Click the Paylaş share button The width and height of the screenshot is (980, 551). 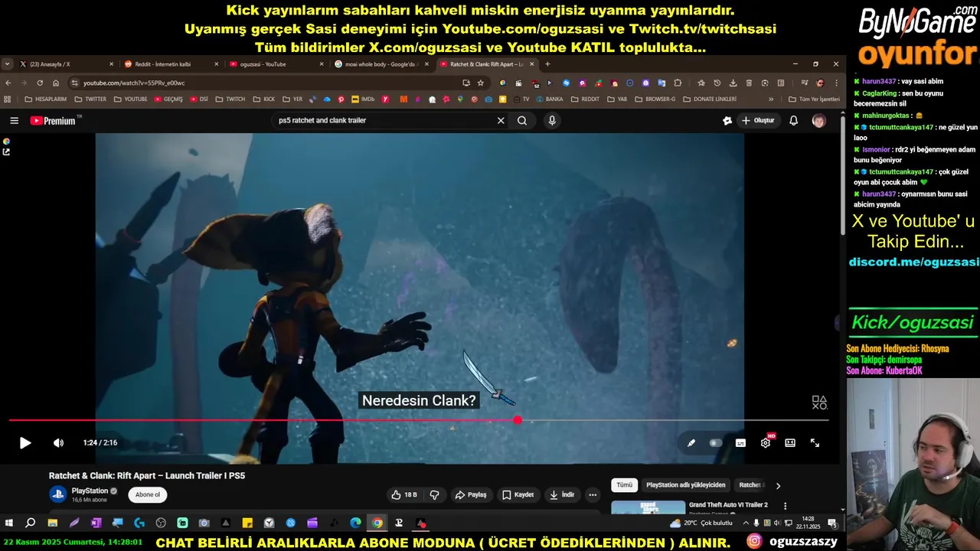click(471, 494)
